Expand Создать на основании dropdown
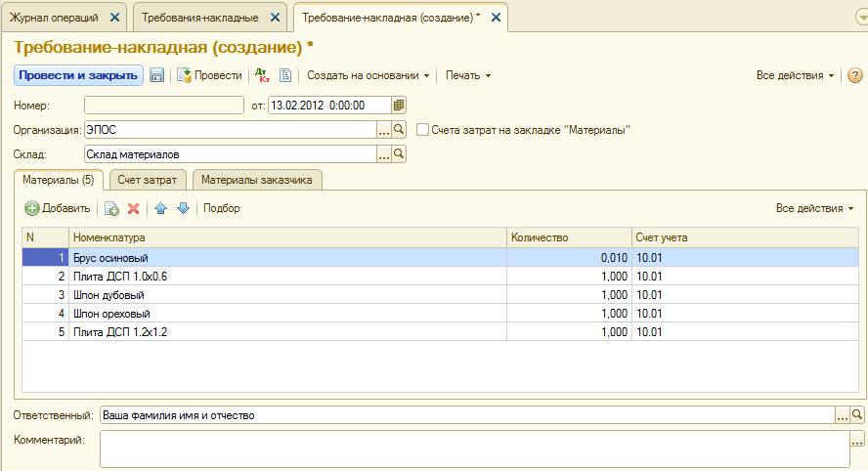Screen dimensions: 868x471 369,75
